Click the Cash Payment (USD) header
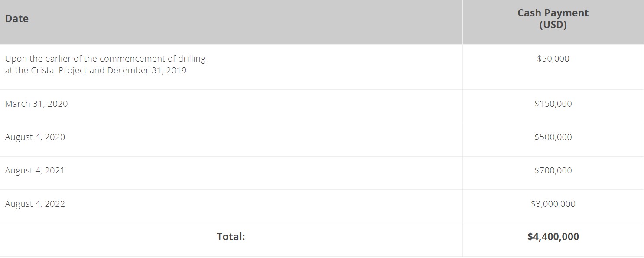Image resolution: width=644 pixels, height=258 pixels. point(553,19)
